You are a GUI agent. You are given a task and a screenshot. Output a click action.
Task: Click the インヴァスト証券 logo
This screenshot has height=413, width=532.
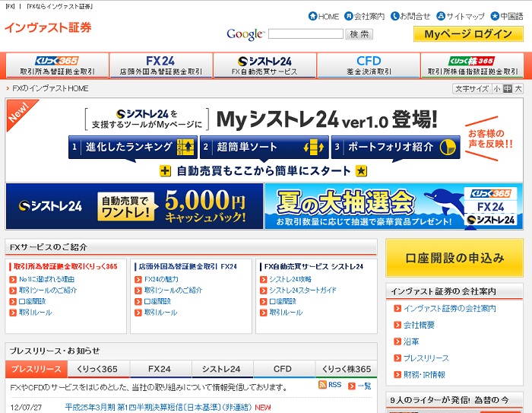(x=48, y=28)
